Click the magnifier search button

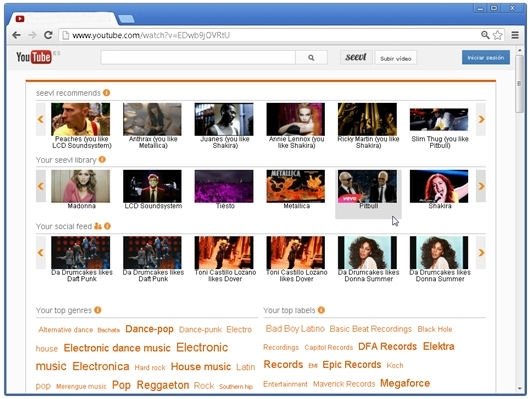coord(311,57)
